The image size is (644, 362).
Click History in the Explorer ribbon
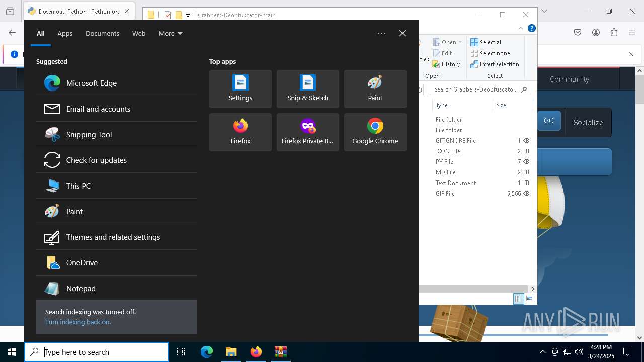pyautogui.click(x=447, y=64)
